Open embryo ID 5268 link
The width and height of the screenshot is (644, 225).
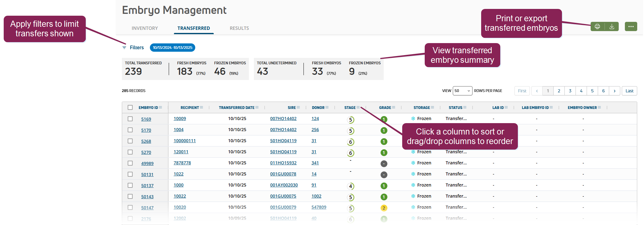click(146, 141)
